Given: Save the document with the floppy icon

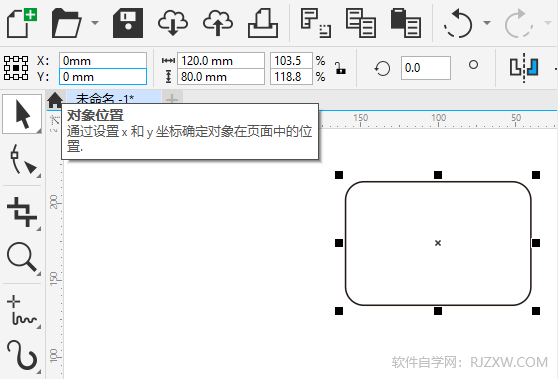Looking at the screenshot, I should (128, 23).
